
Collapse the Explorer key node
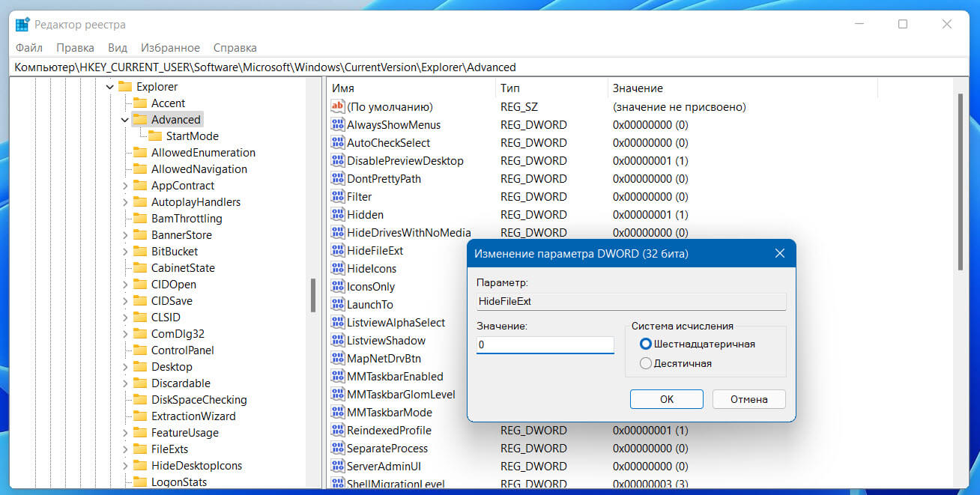pos(110,87)
